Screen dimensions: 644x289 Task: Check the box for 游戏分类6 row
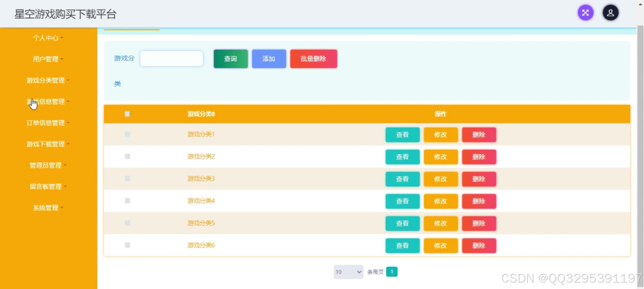coord(128,245)
